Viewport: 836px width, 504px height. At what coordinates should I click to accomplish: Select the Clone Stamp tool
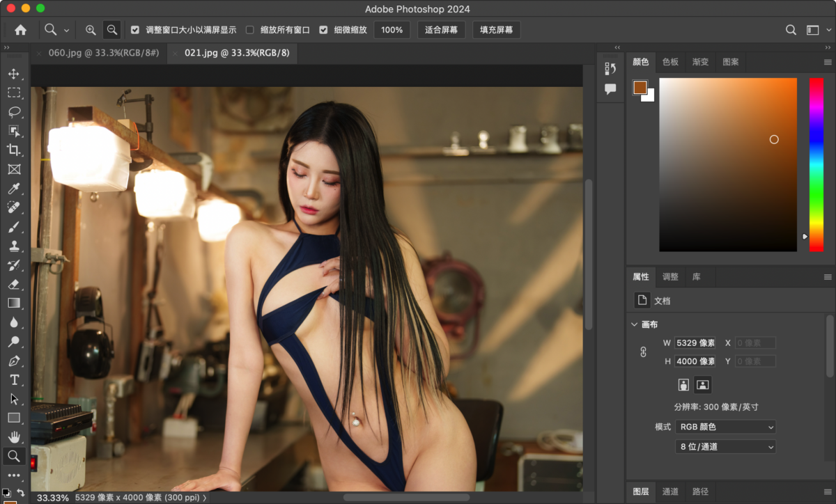tap(14, 246)
